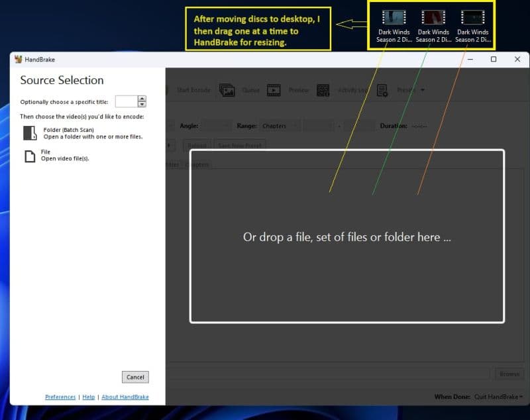Image resolution: width=530 pixels, height=420 pixels.
Task: Open the chapter range start dropdown
Action: [319, 126]
